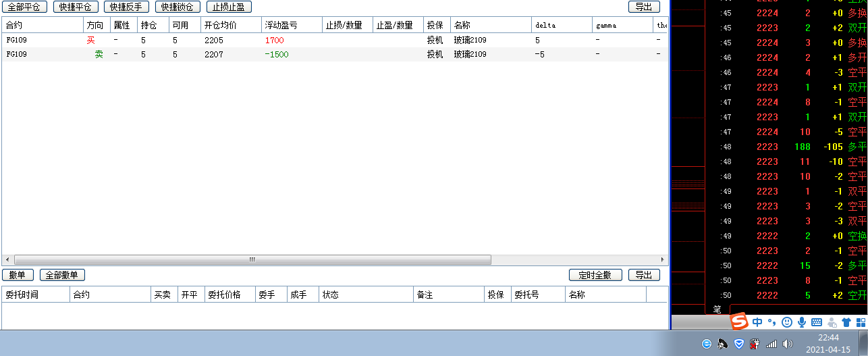Click 委托价格 header in orders table
Screen dimensions: 868x356
[x=229, y=295]
